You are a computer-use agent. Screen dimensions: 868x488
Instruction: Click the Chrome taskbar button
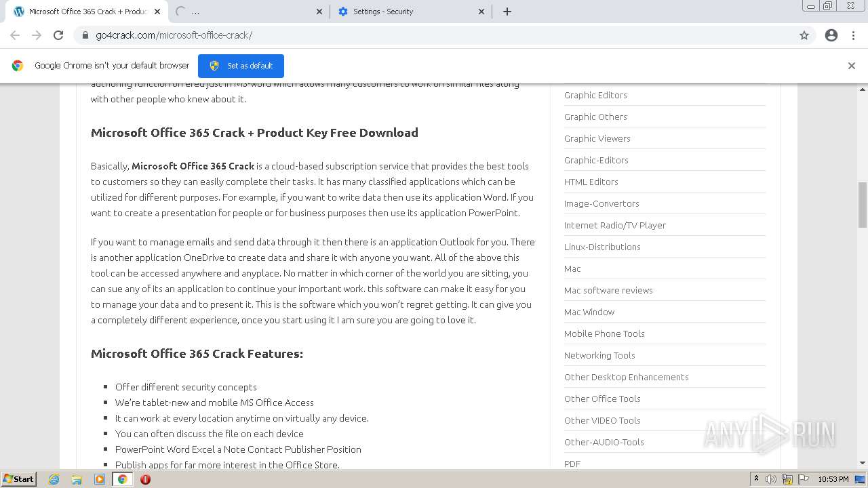click(x=122, y=479)
